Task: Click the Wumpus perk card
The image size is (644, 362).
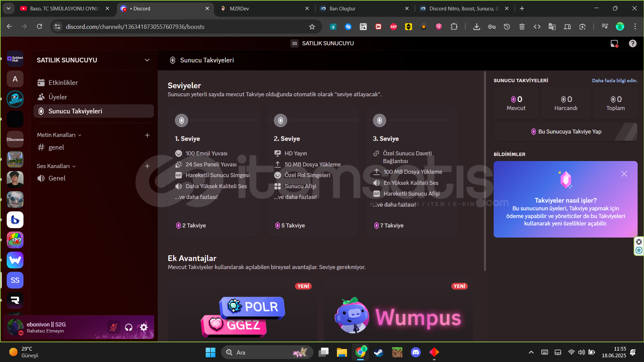Action: (x=398, y=310)
